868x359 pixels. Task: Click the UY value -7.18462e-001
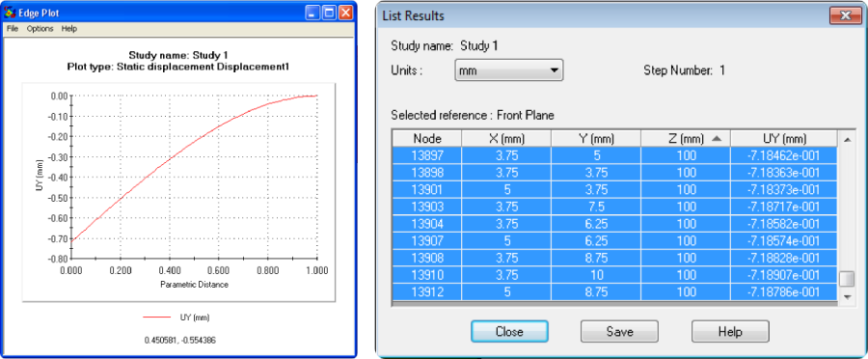[783, 155]
